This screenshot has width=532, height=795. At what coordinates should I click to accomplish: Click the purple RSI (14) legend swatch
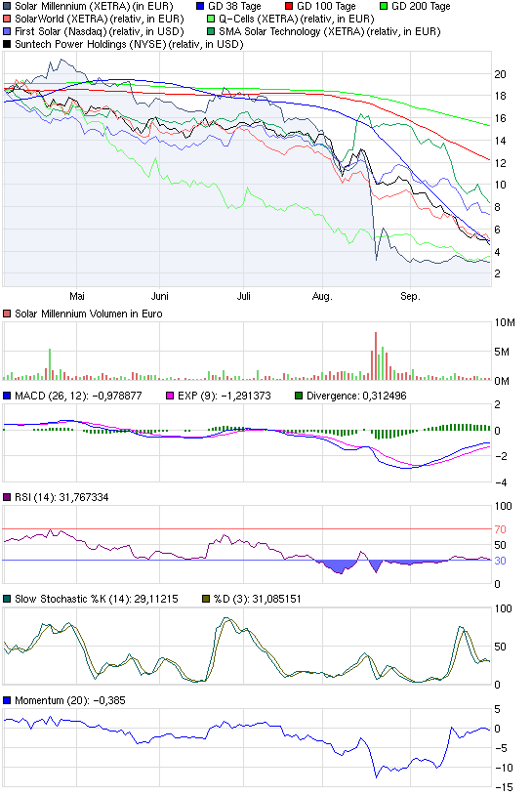tap(7, 497)
